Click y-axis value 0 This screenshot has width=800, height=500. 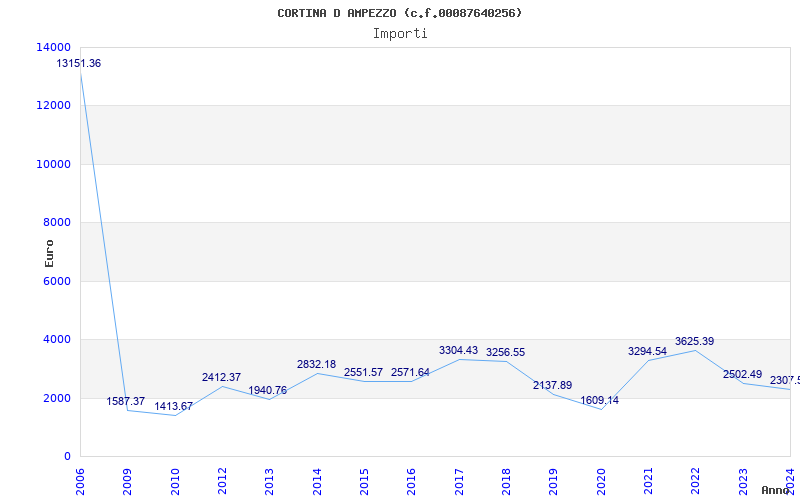click(x=67, y=456)
